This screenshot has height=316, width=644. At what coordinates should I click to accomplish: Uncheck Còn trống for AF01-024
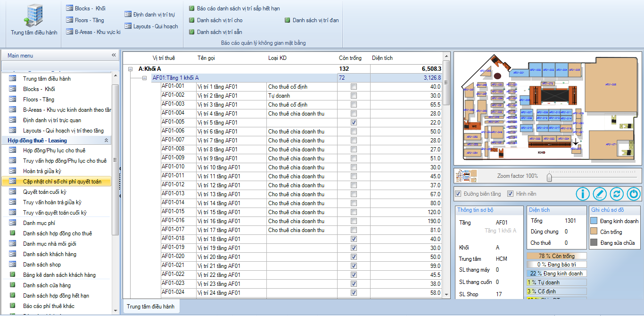[354, 293]
